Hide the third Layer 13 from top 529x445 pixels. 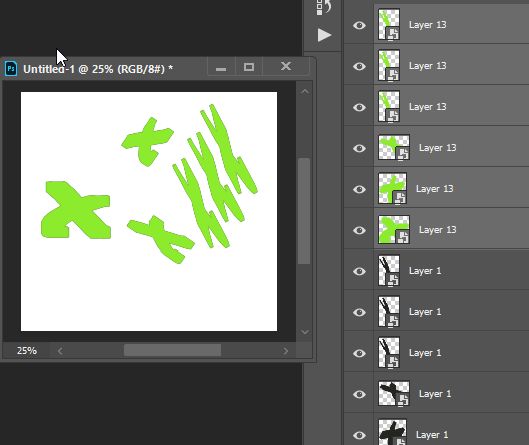[x=359, y=107]
